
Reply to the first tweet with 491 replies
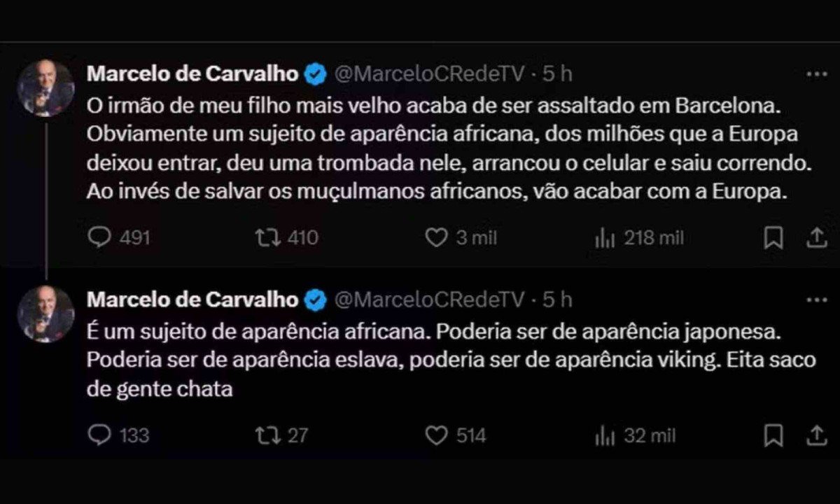(101, 238)
